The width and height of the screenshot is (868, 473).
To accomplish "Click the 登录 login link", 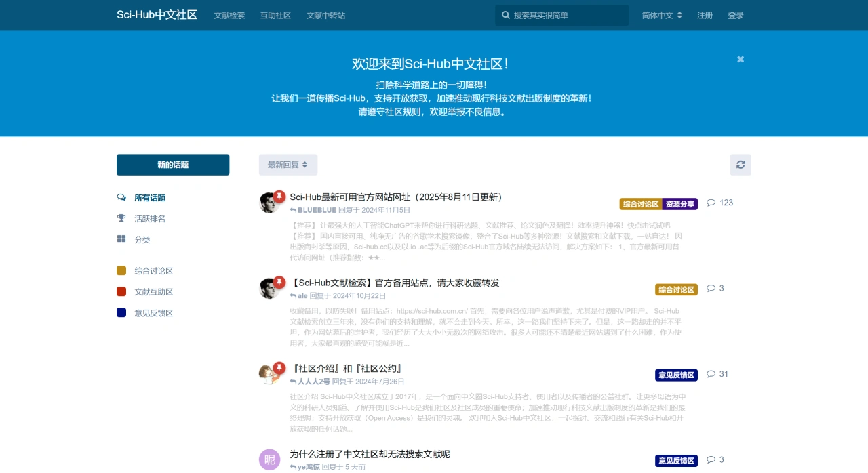I will click(736, 15).
